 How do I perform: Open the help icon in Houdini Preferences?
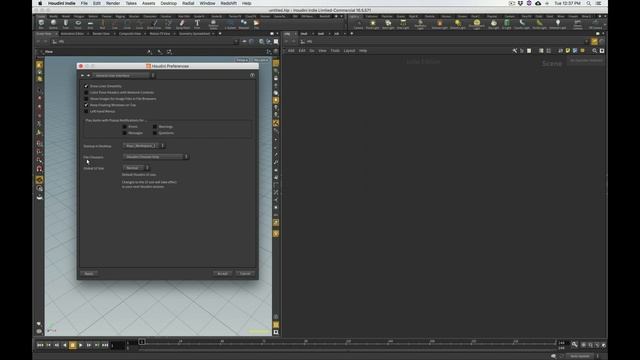[252, 75]
